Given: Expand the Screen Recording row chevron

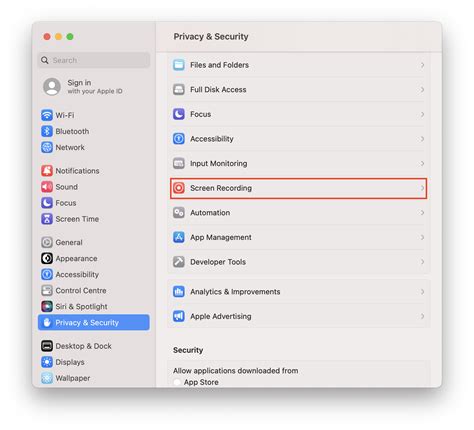Looking at the screenshot, I should (x=422, y=188).
